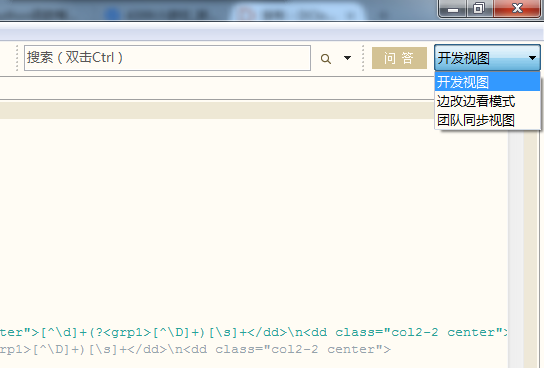This screenshot has width=544, height=368.
Task: Collapse the 开发视图 view combo box
Action: (487, 58)
